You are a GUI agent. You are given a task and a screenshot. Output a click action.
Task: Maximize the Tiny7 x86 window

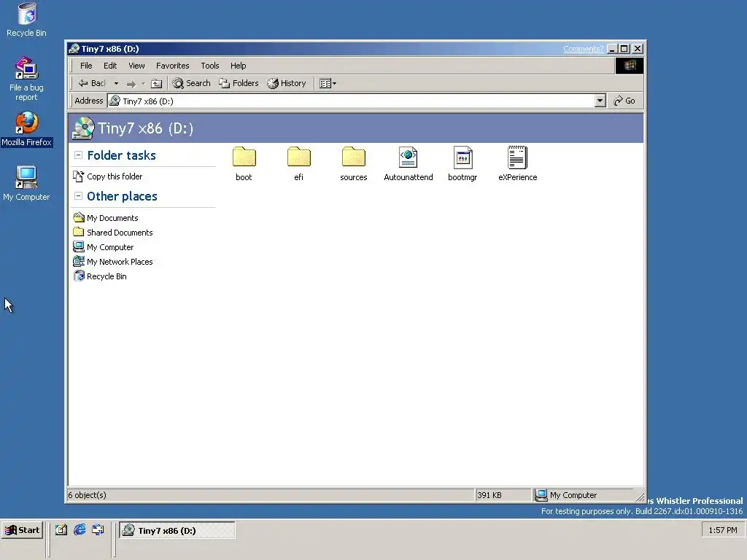coord(624,49)
